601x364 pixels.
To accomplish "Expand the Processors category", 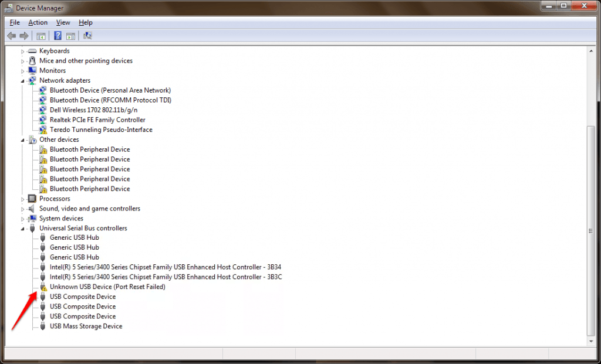I will (x=22, y=199).
